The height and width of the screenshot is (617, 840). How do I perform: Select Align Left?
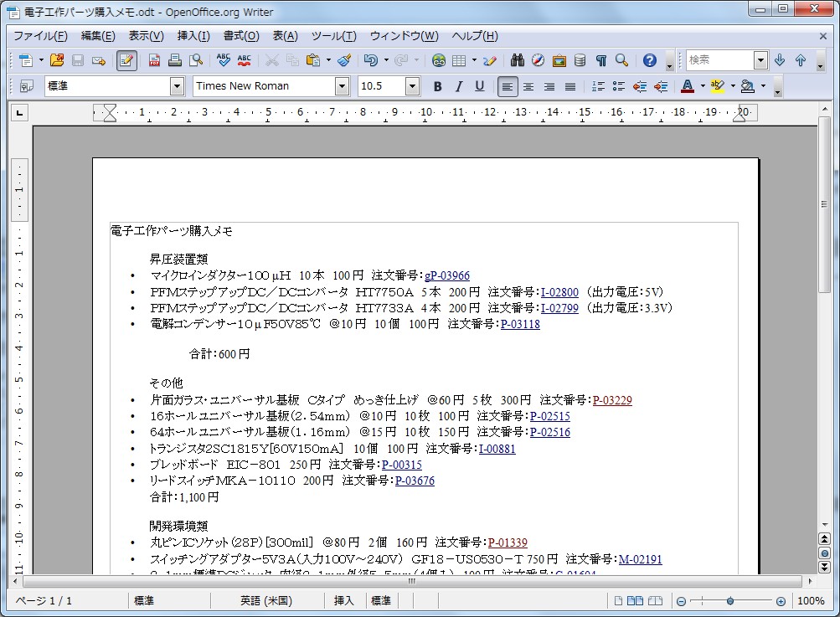point(508,86)
